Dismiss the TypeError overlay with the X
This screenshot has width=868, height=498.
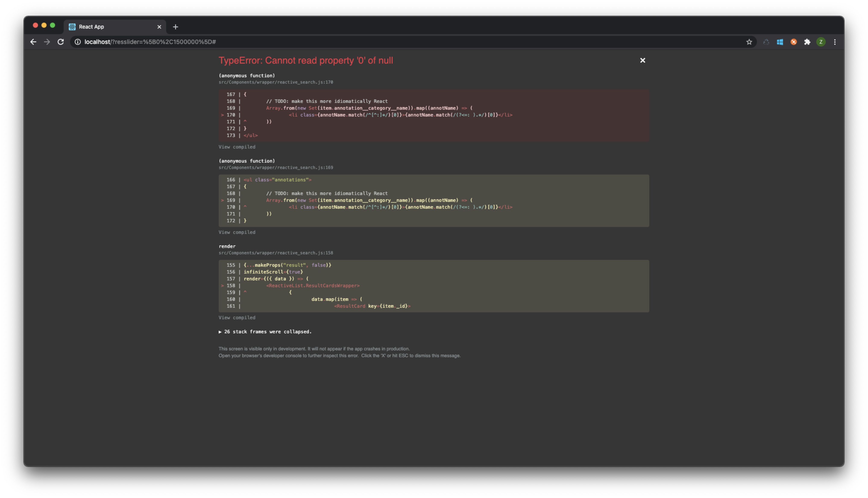(642, 60)
